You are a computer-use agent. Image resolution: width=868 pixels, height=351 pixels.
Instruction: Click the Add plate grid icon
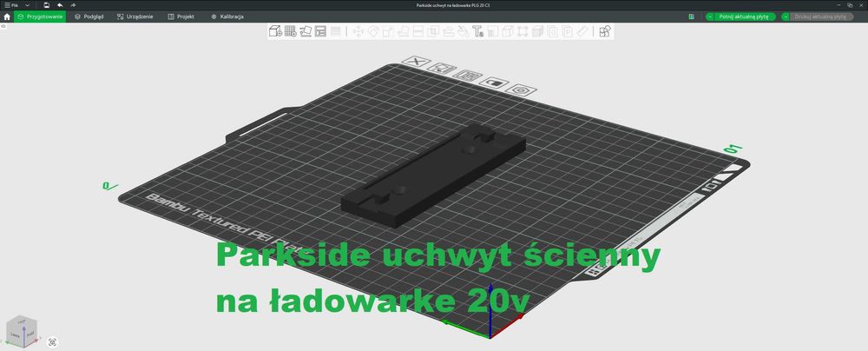click(290, 31)
